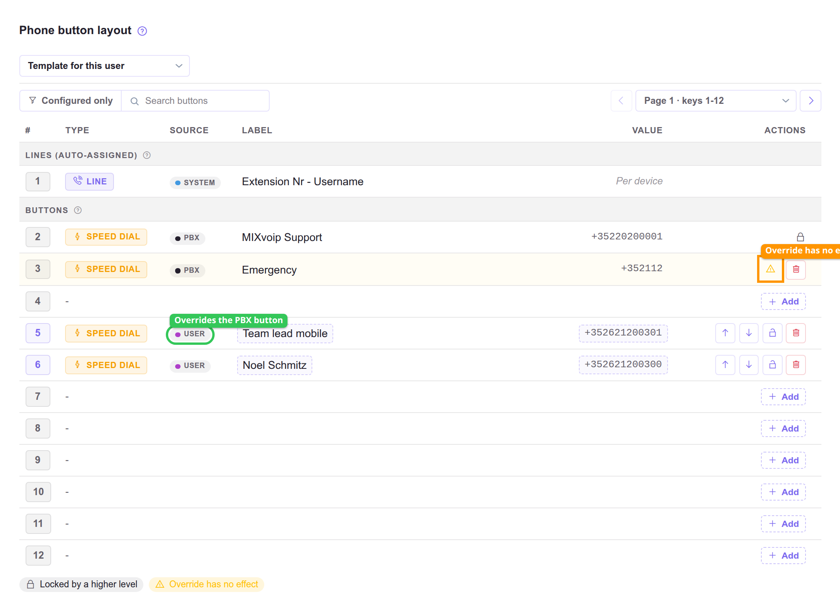840x616 pixels.
Task: Move Team lead mobile up
Action: pos(725,333)
